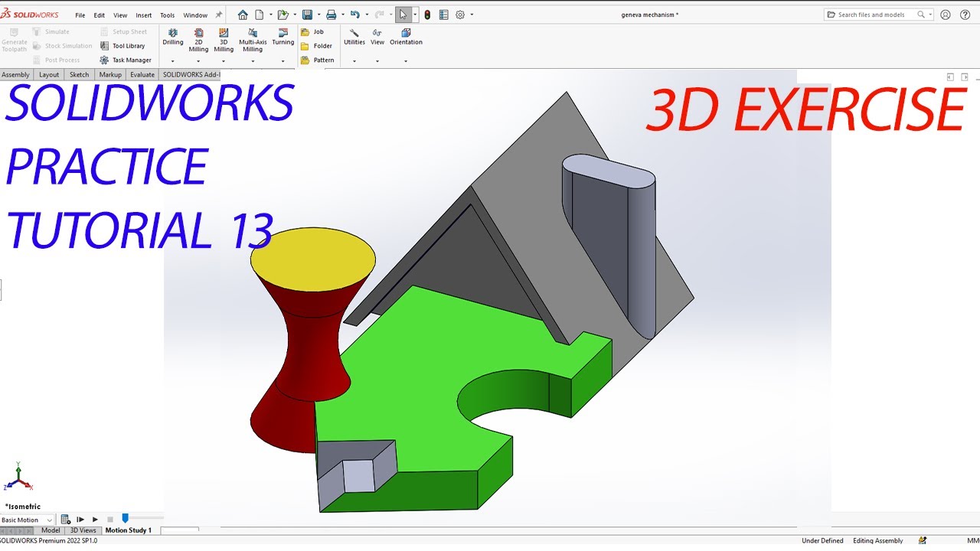This screenshot has width=980, height=551.
Task: Click the Play motion button
Action: pos(95,520)
